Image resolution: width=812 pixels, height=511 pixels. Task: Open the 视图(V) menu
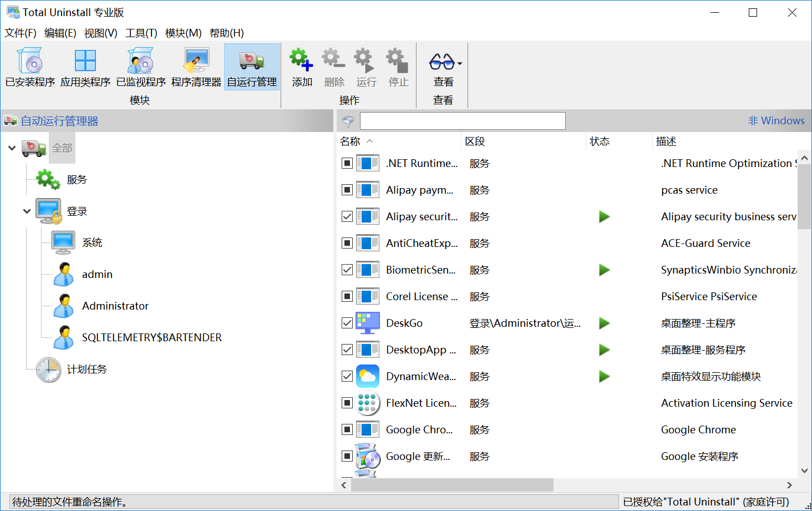point(100,33)
